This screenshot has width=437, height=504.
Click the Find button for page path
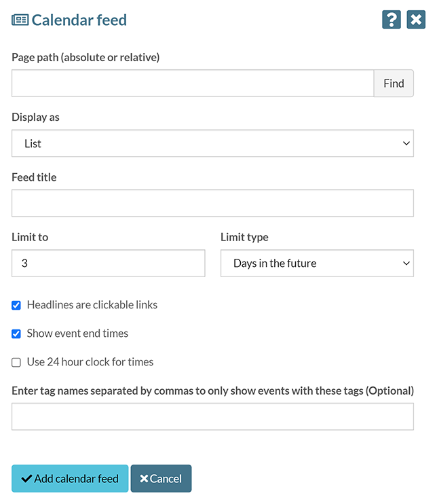(x=394, y=84)
